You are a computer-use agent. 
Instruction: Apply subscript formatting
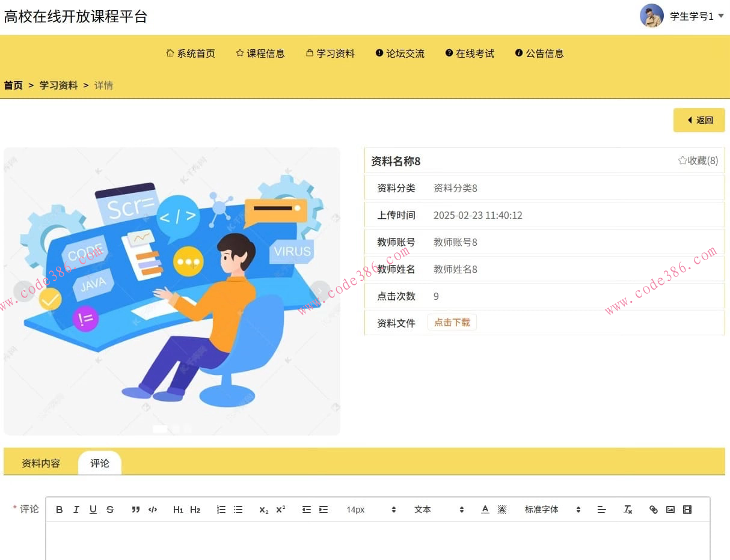(263, 509)
